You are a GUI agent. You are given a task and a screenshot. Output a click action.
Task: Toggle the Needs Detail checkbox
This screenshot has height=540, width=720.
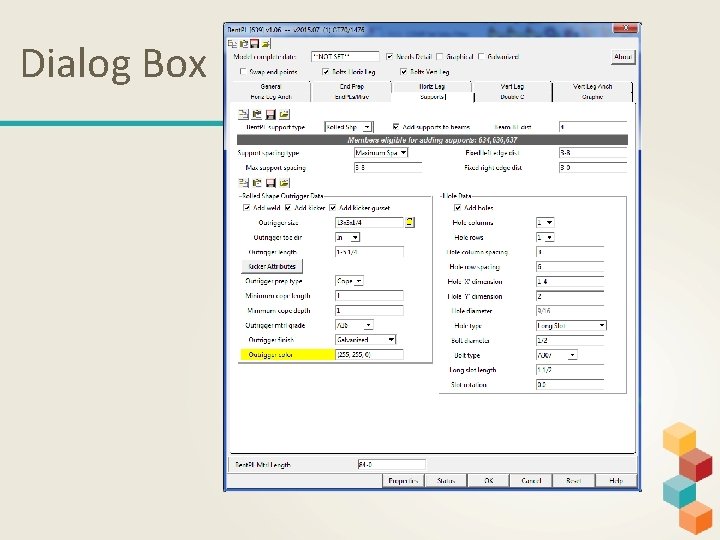[389, 56]
